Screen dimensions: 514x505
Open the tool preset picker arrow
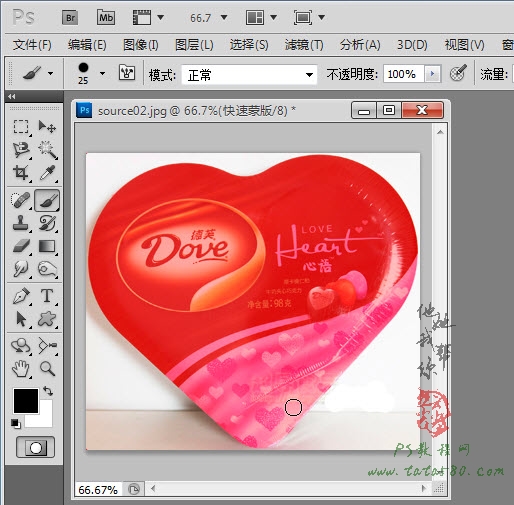coord(50,73)
